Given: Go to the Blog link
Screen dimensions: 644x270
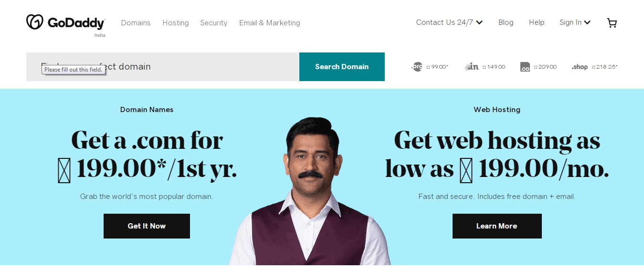Looking at the screenshot, I should tap(506, 22).
